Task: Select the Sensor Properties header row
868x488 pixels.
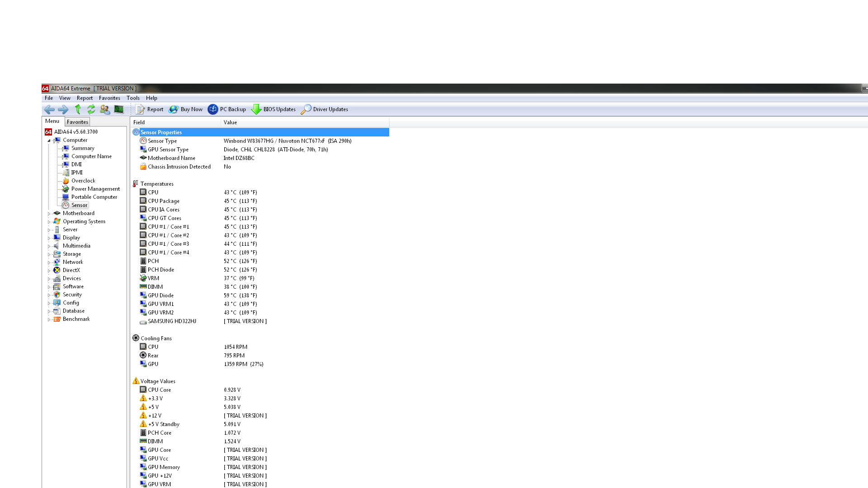Action: click(x=260, y=132)
